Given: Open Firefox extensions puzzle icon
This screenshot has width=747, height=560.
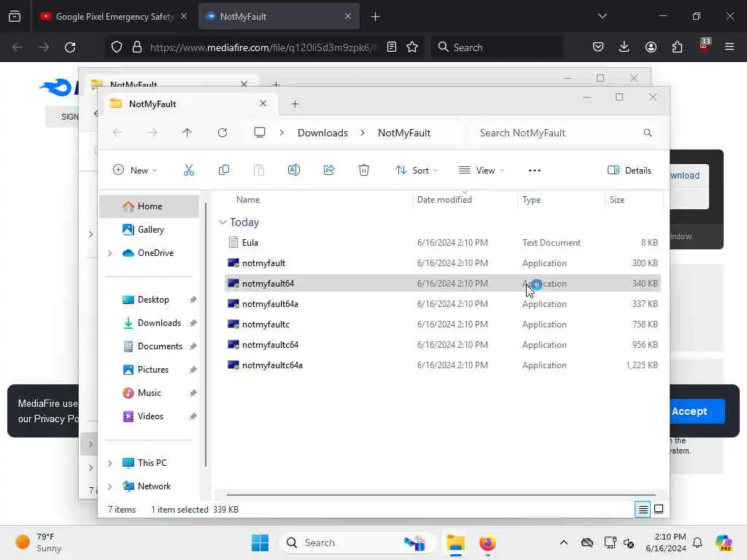Looking at the screenshot, I should 677,47.
